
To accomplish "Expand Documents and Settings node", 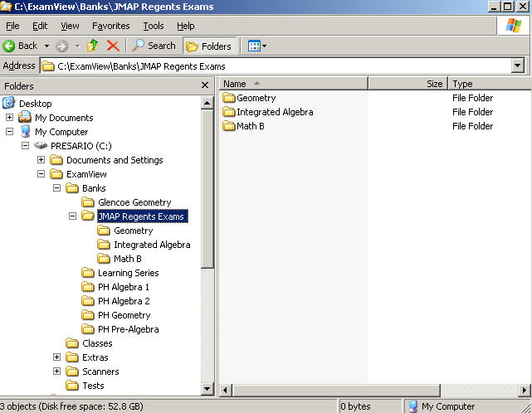I will click(x=41, y=160).
